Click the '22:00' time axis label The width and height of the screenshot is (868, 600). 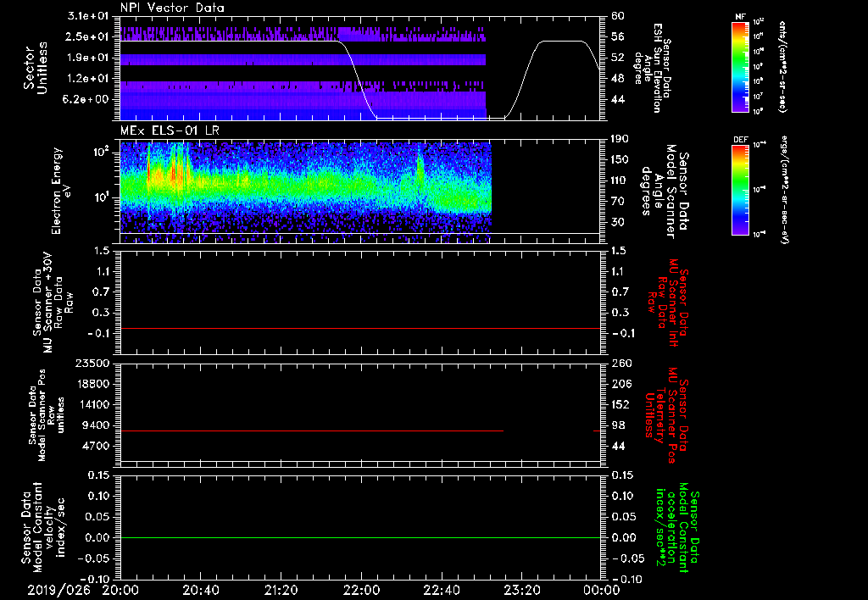[x=361, y=590]
